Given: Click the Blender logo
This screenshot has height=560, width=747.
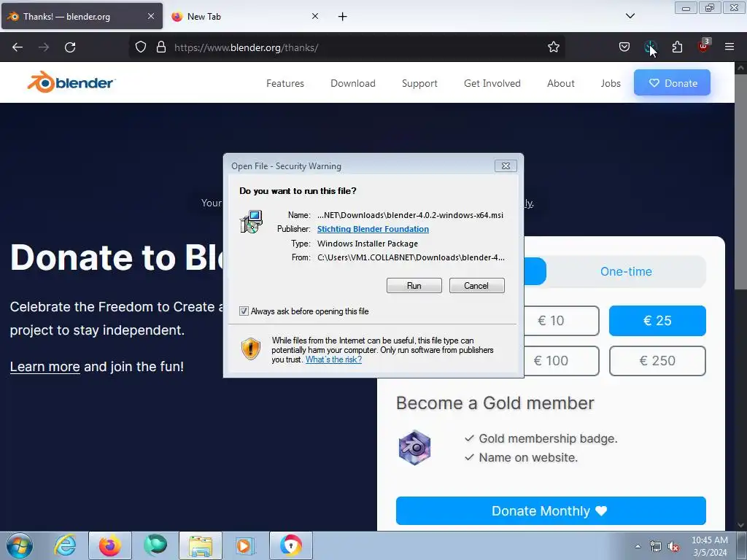Looking at the screenshot, I should point(71,82).
